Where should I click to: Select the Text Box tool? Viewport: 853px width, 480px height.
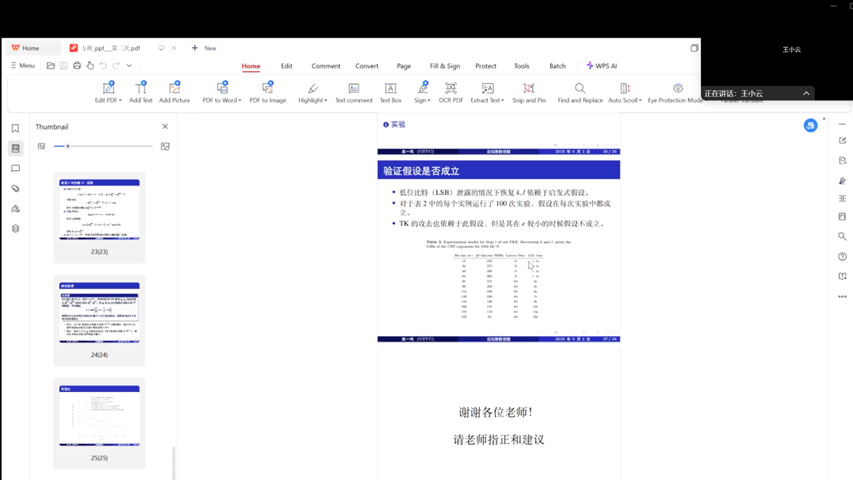point(390,92)
